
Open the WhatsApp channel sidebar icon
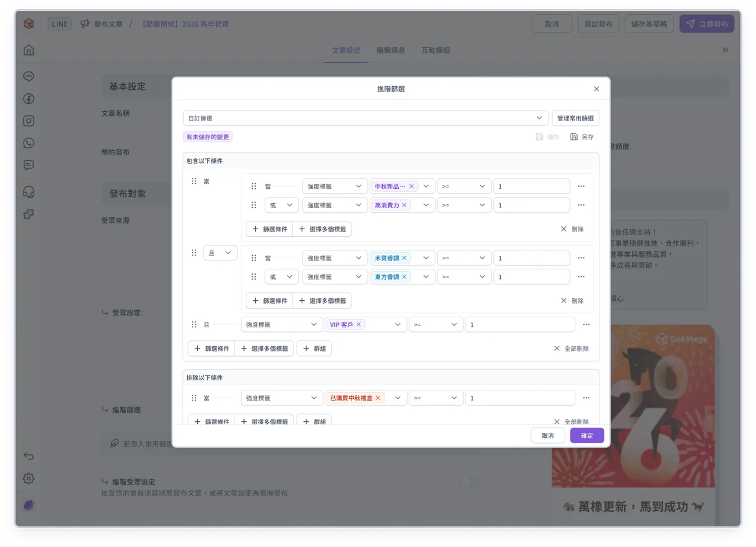tap(28, 143)
